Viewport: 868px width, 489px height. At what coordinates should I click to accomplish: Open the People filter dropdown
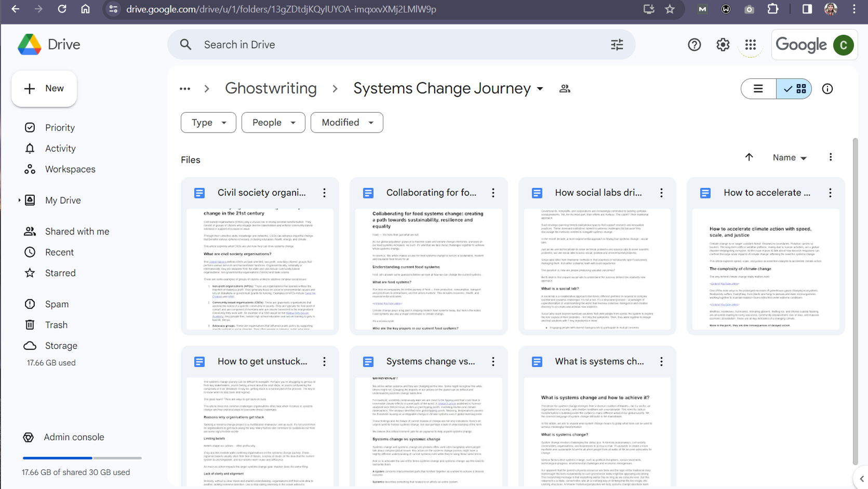coord(273,123)
